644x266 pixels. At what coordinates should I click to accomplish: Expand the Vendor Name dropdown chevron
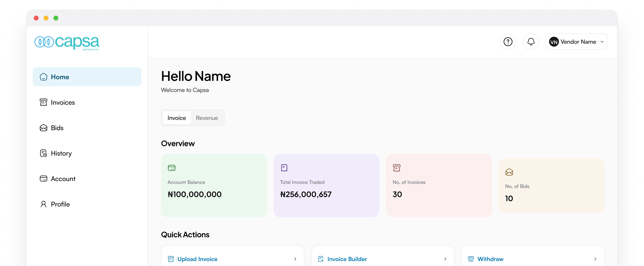[602, 42]
